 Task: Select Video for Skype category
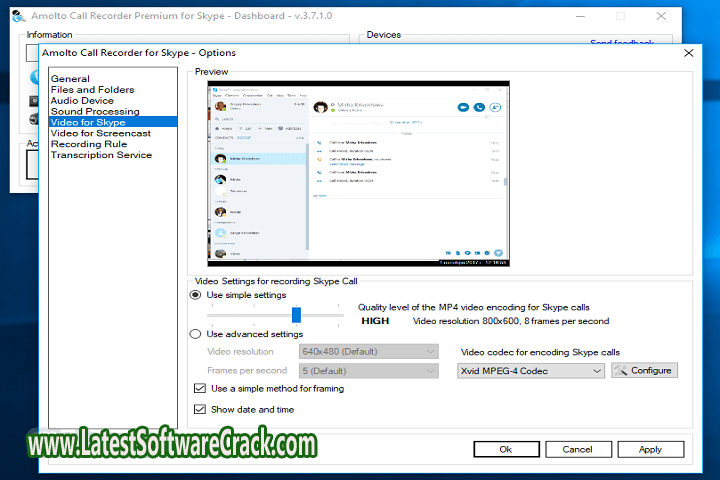tap(113, 122)
